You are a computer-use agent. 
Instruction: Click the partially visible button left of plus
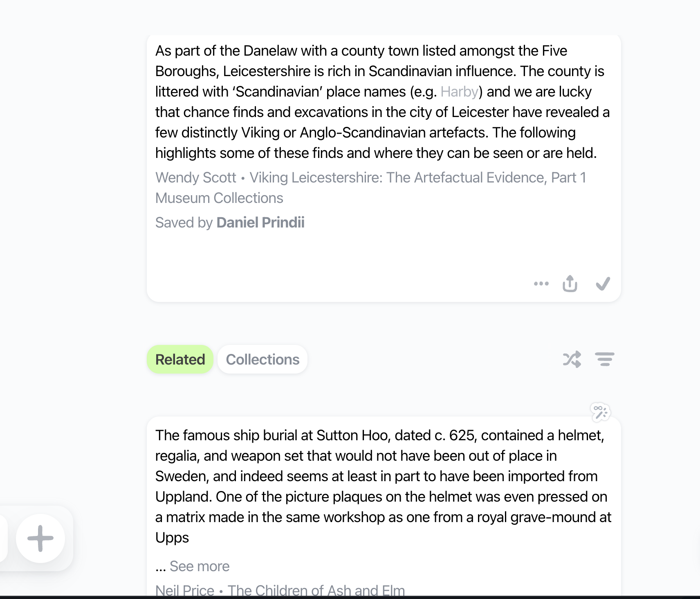[x=3, y=538]
